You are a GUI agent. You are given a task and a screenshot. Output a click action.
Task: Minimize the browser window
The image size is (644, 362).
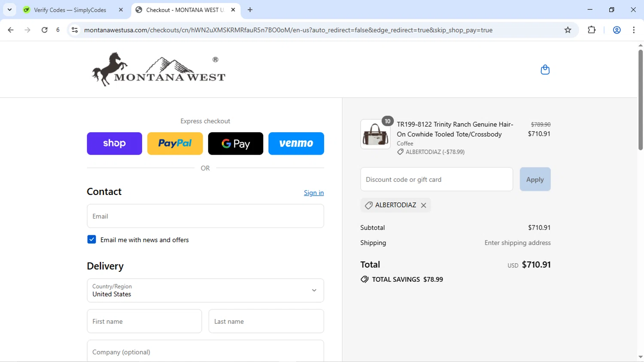(590, 9)
